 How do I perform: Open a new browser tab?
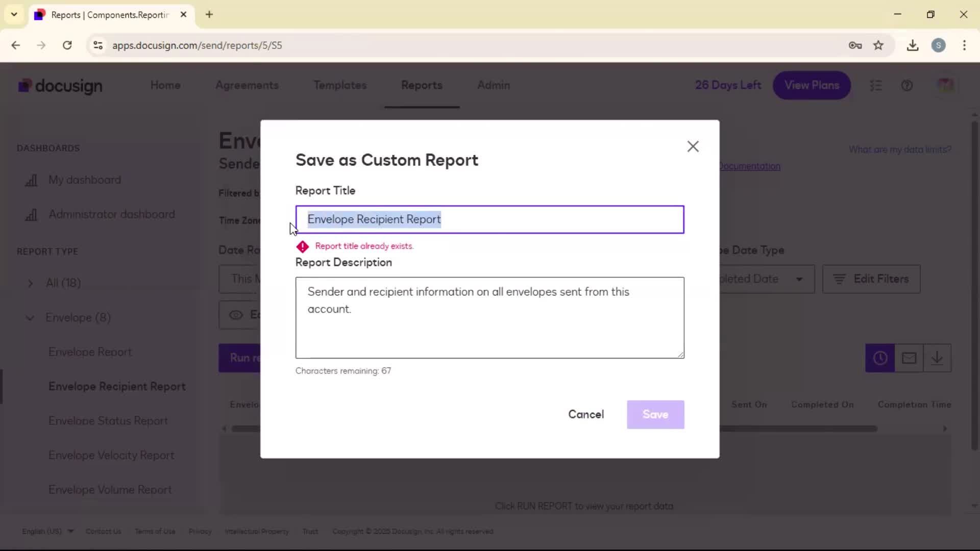click(209, 14)
